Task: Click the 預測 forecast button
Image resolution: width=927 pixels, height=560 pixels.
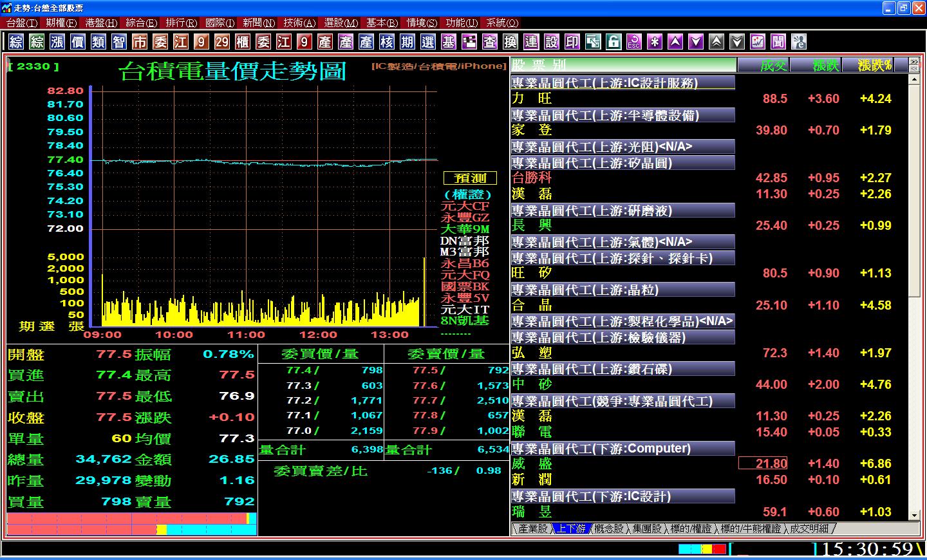Action: tap(470, 178)
